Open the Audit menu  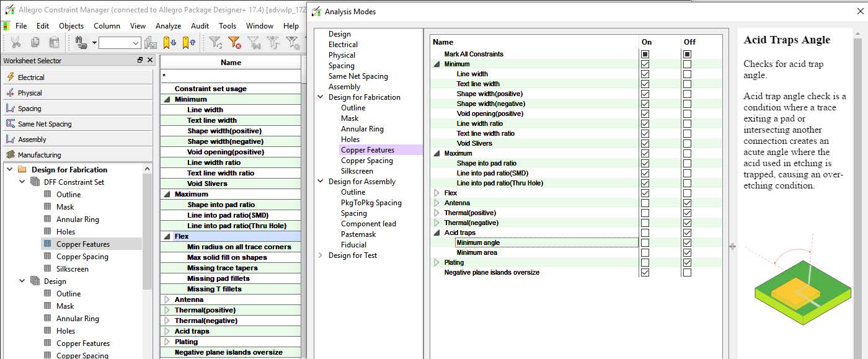(200, 25)
